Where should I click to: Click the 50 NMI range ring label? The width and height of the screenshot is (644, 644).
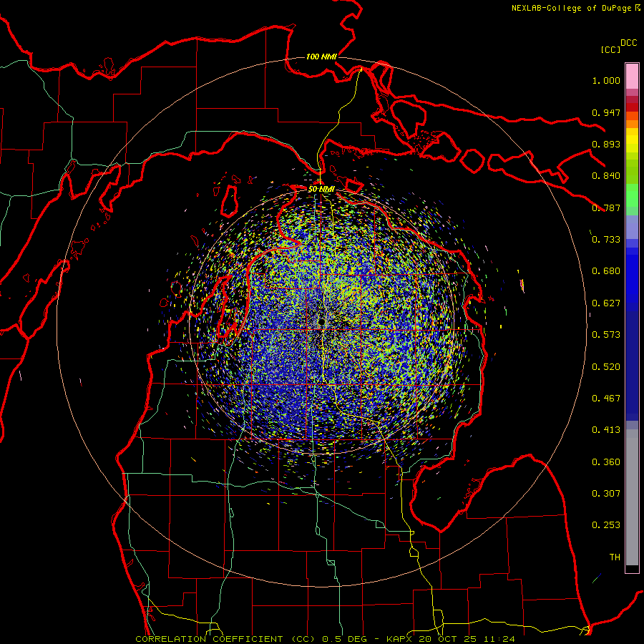click(x=321, y=189)
